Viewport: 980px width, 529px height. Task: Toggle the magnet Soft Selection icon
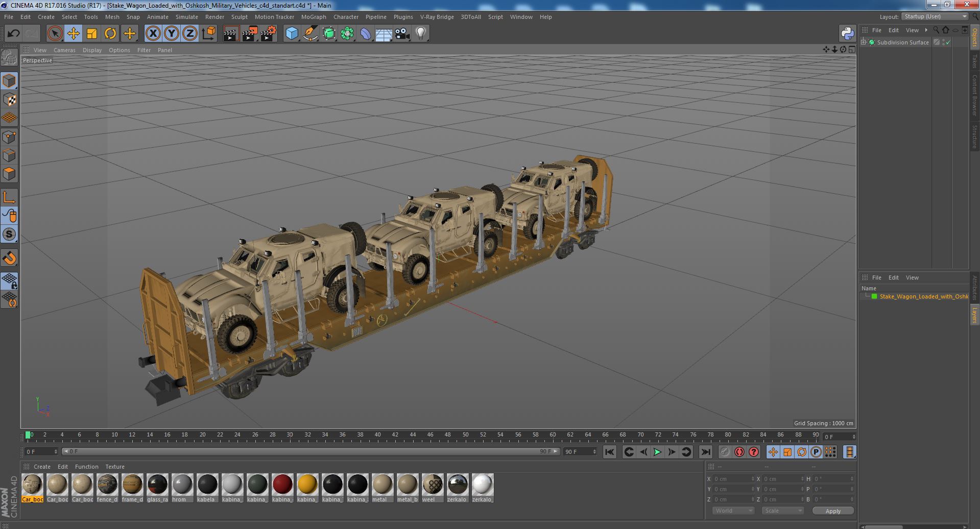click(9, 258)
